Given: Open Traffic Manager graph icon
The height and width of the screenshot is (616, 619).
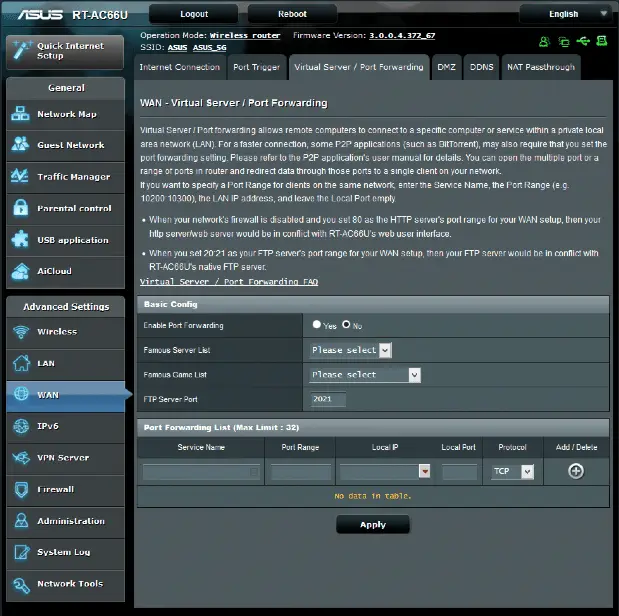Looking at the screenshot, I should 20,176.
